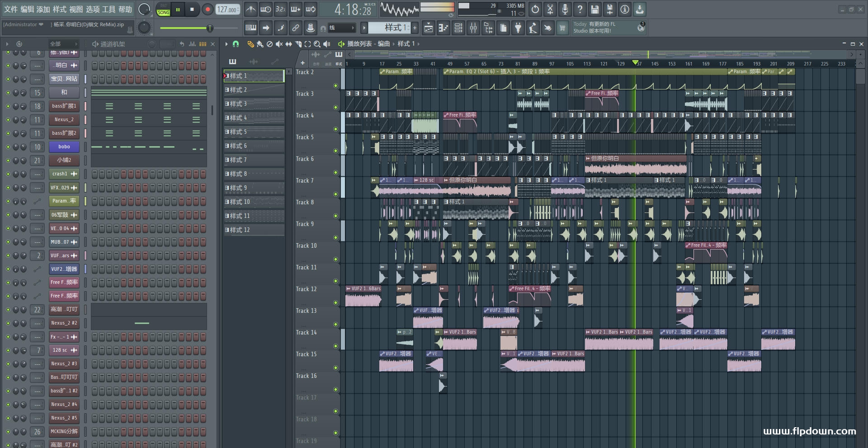The height and width of the screenshot is (448, 868).
Task: Toggle mute LED of bobo channel
Action: click(x=8, y=147)
